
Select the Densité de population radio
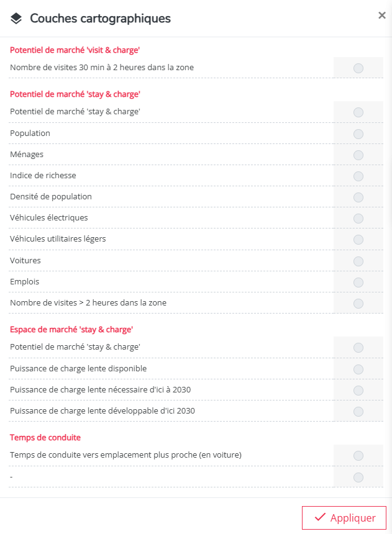click(358, 197)
